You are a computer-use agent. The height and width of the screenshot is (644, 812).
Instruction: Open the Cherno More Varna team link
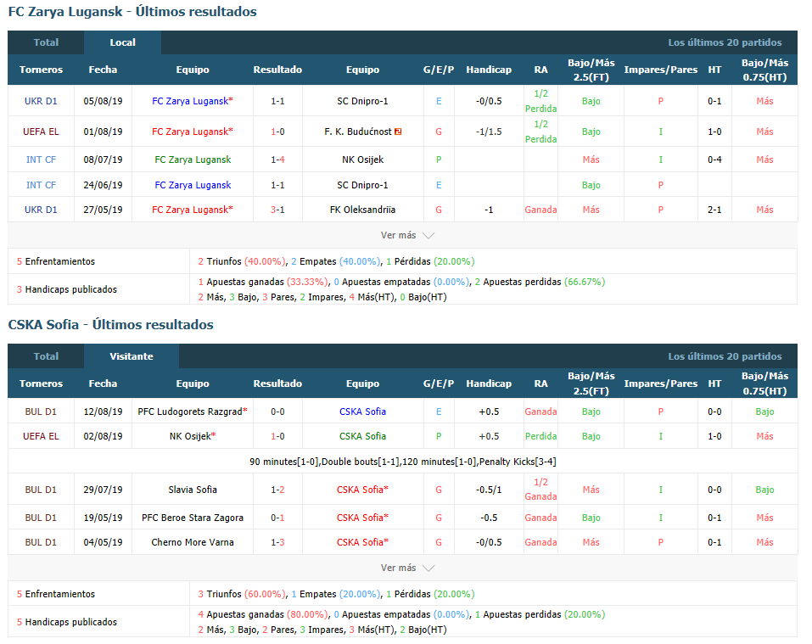(x=193, y=542)
